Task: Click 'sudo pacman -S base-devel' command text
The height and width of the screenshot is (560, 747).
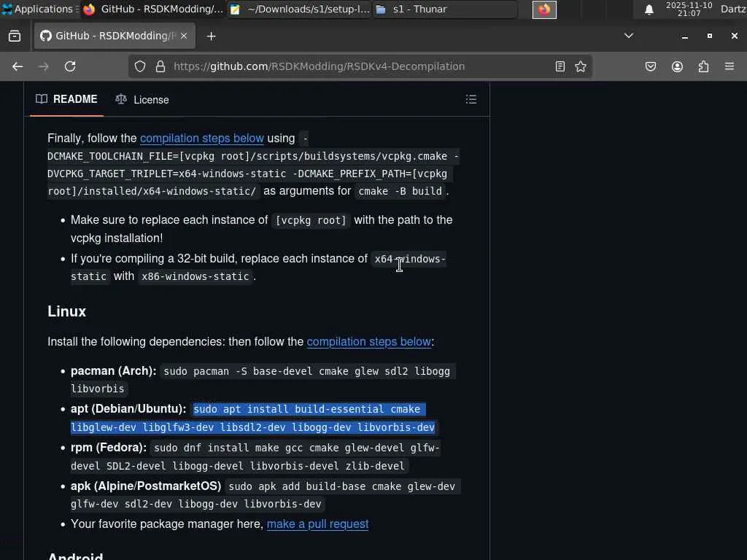Action: [x=262, y=379]
